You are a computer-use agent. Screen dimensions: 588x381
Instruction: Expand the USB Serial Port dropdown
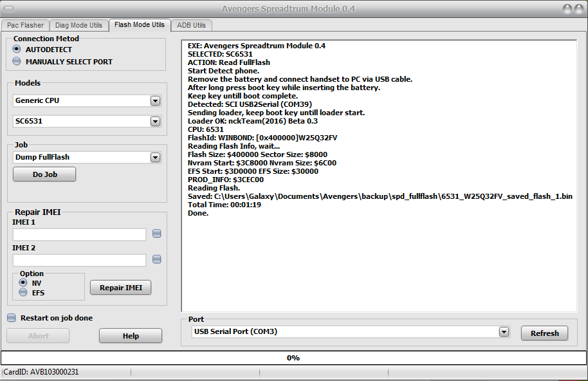[x=504, y=331]
